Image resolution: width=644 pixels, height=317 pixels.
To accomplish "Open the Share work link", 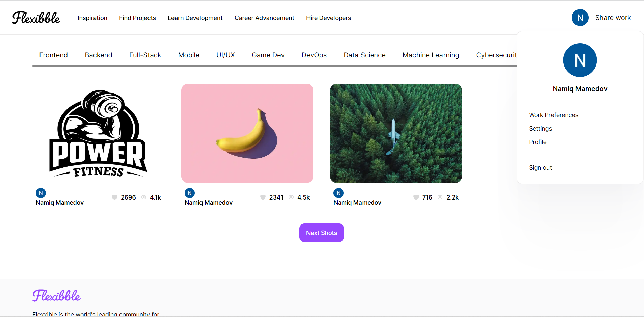I will (x=613, y=18).
